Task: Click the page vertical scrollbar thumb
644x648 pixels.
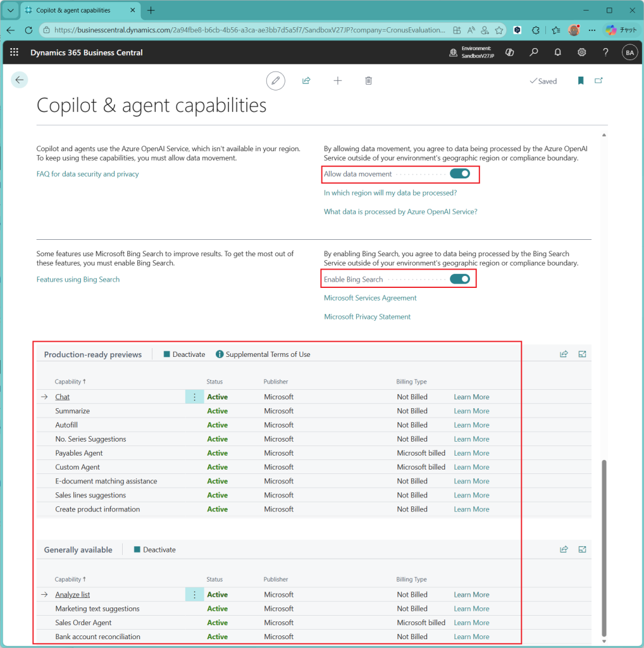Action: pyautogui.click(x=604, y=544)
